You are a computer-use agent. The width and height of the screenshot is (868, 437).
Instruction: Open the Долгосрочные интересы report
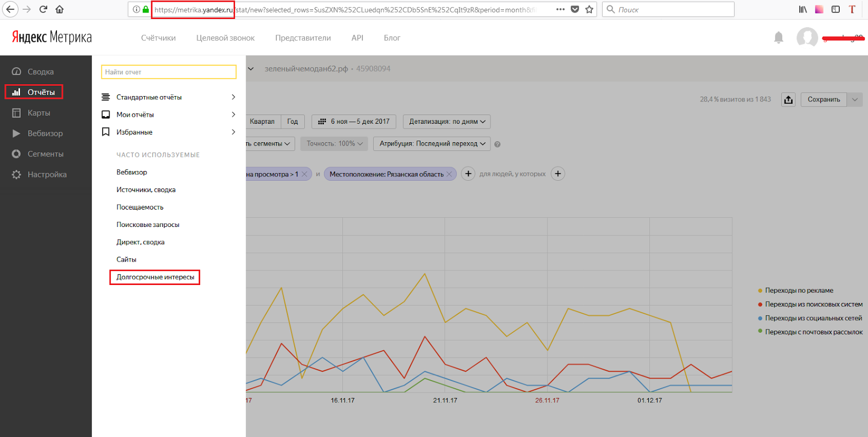tap(155, 277)
